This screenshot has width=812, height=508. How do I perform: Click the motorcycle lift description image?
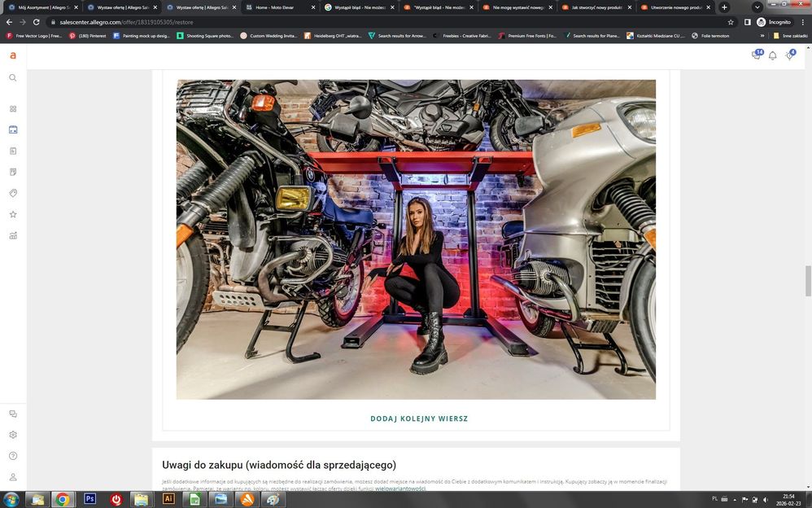[416, 239]
